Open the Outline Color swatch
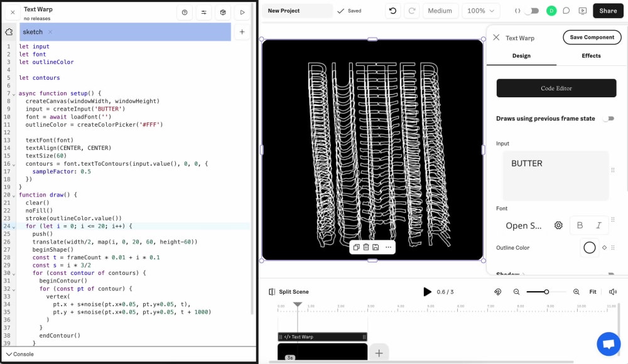Image resolution: width=628 pixels, height=364 pixels. [x=590, y=247]
